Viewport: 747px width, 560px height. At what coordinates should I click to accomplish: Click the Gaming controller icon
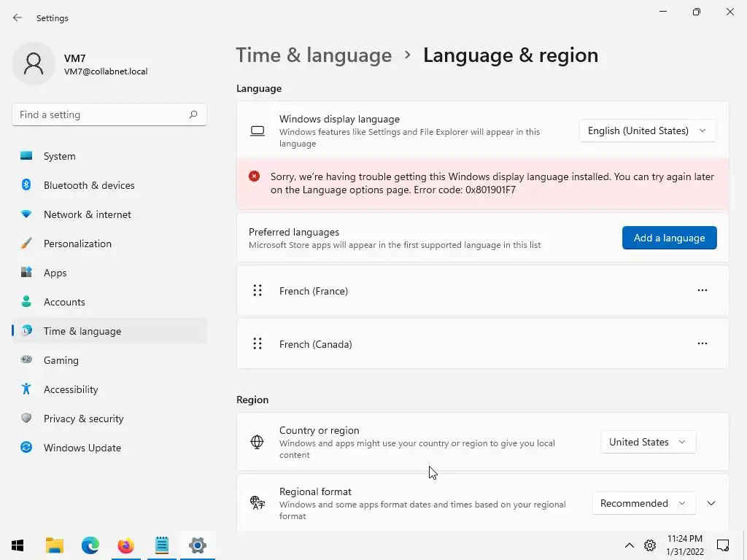pos(26,359)
